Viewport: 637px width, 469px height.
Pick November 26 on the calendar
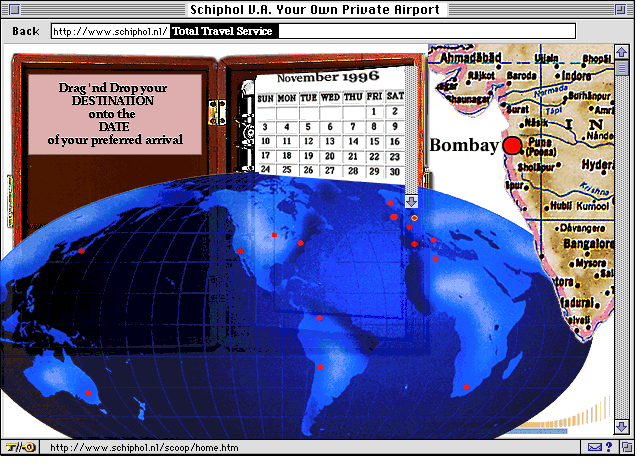308,170
